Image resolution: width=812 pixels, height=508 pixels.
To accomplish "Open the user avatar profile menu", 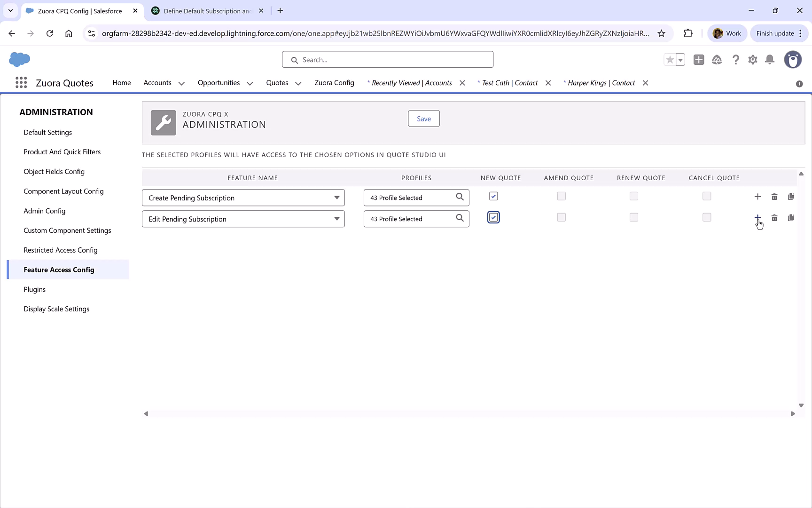I will (793, 60).
